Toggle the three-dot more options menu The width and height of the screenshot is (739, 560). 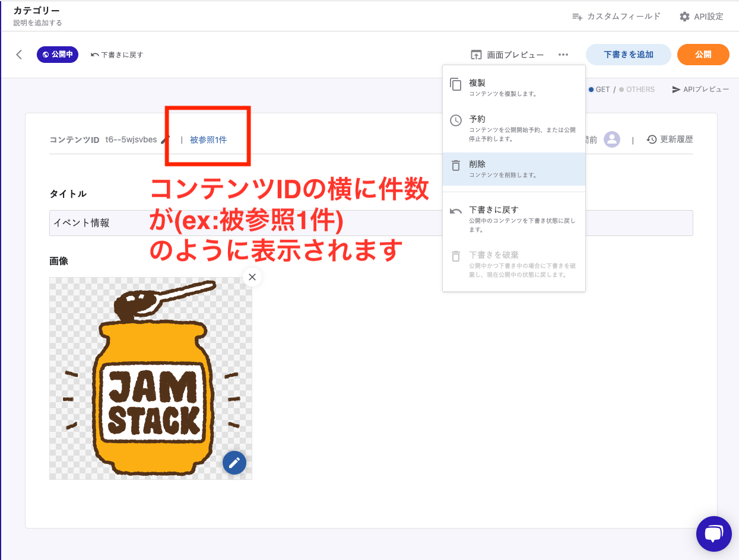pyautogui.click(x=563, y=55)
